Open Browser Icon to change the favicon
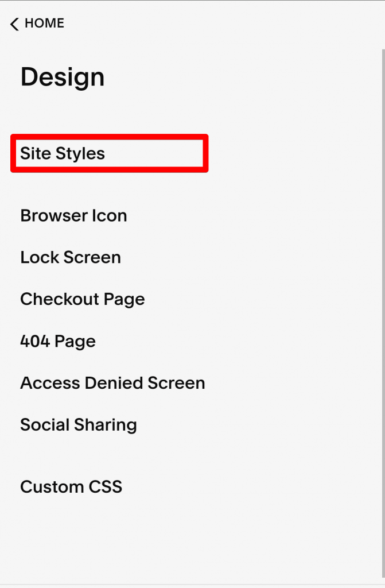This screenshot has height=588, width=385. (x=73, y=215)
